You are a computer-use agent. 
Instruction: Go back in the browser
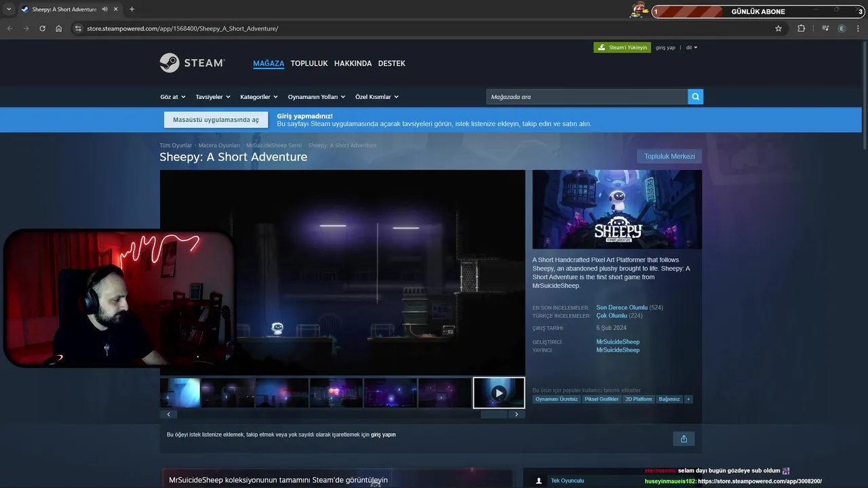[x=9, y=28]
